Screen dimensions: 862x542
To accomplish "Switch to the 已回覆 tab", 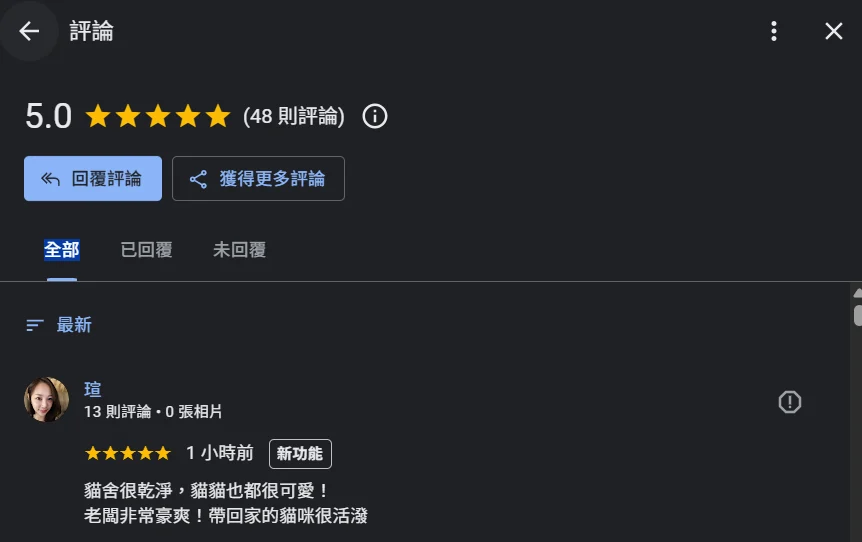I will (x=146, y=250).
